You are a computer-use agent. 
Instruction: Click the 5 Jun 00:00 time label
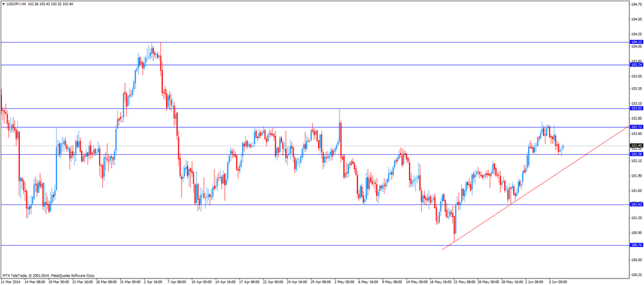(560, 282)
